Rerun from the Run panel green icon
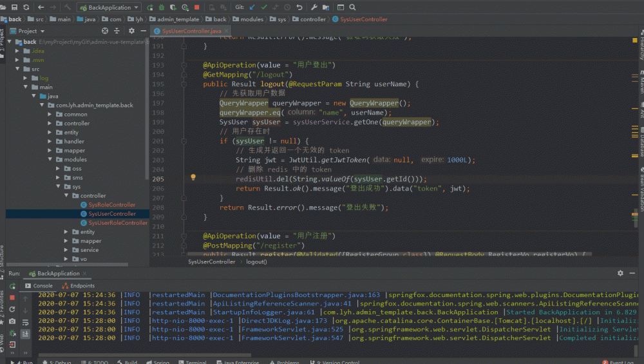This screenshot has width=644, height=364. pyautogui.click(x=12, y=286)
